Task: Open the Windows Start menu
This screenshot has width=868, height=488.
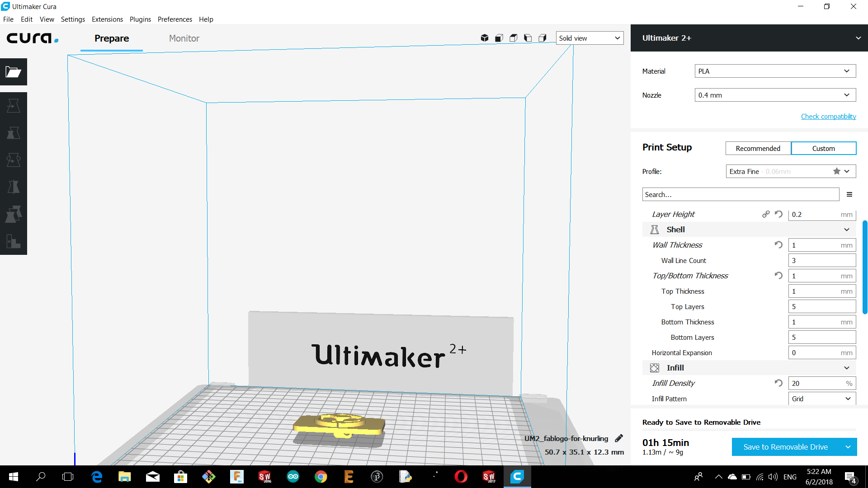Action: tap(14, 477)
